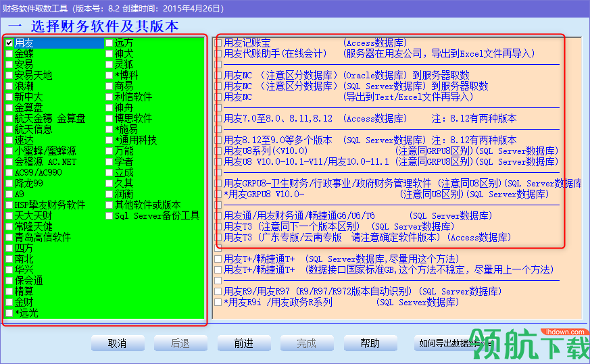Screen dimensions: 590x364
Task: Select 用友代账助手(在线会计) version
Action: point(218,54)
